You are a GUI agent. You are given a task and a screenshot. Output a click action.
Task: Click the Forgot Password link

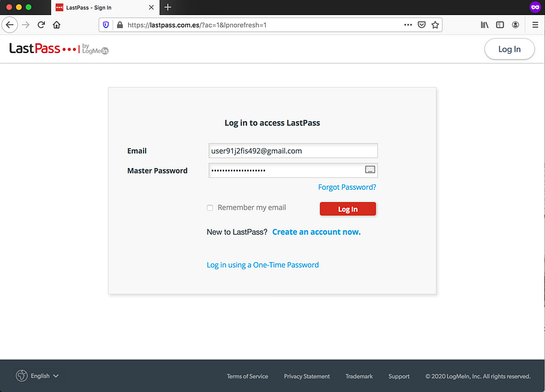point(347,186)
